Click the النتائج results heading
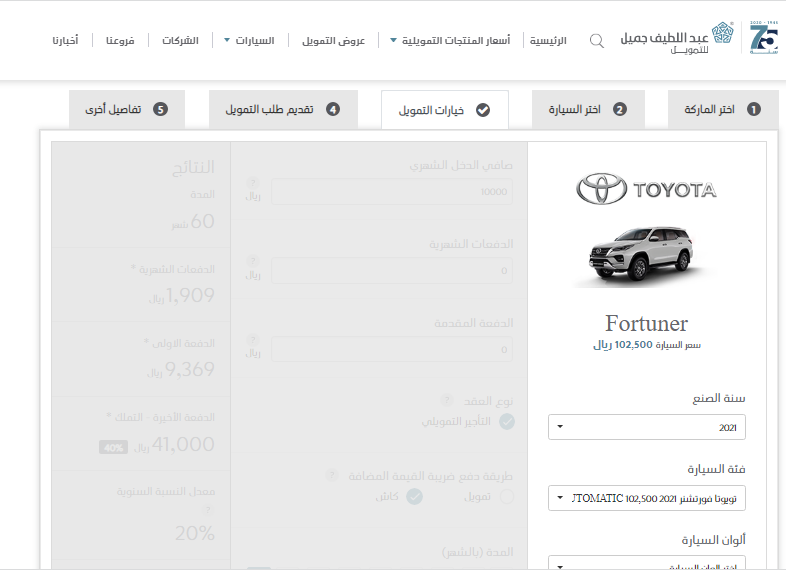The image size is (786, 576). pyautogui.click(x=193, y=167)
